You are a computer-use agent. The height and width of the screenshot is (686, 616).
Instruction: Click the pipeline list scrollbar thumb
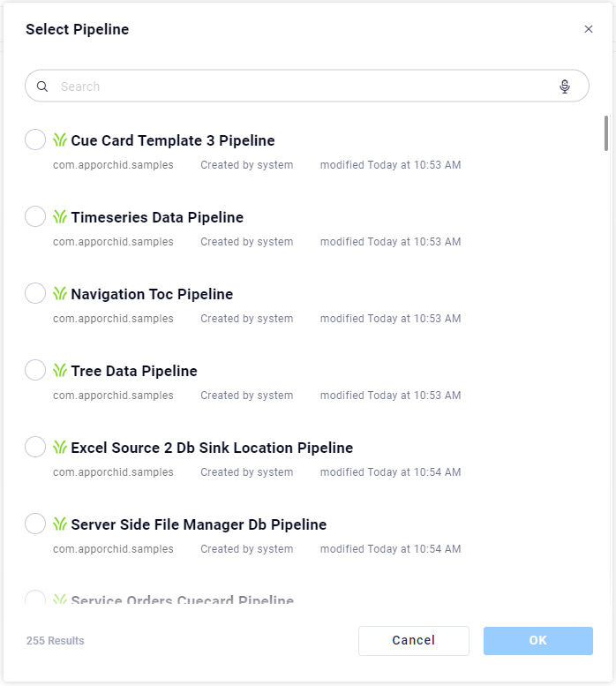point(606,133)
